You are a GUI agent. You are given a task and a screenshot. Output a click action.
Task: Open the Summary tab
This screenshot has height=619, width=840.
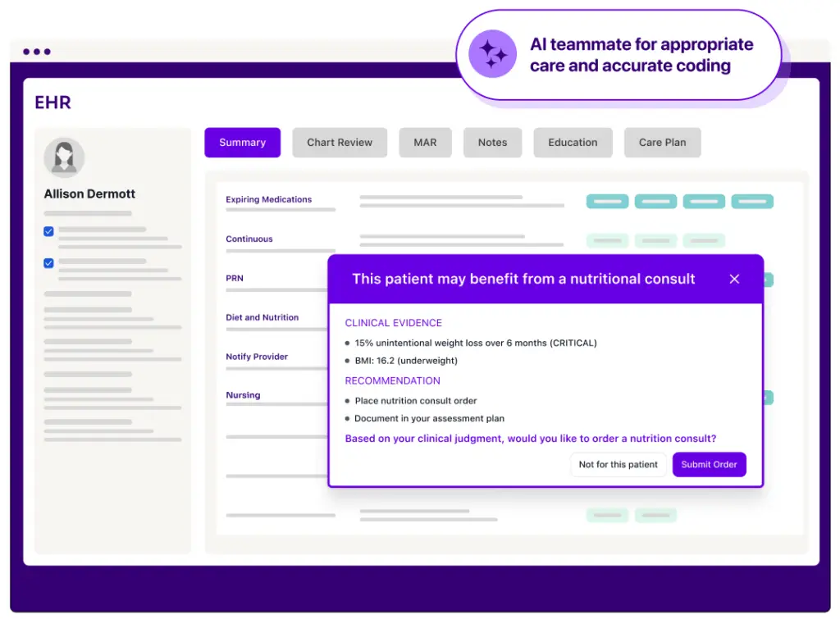tap(242, 143)
